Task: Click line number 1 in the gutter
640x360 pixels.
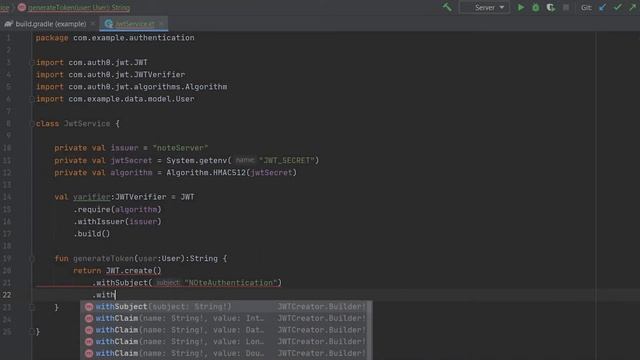Action: pos(9,38)
